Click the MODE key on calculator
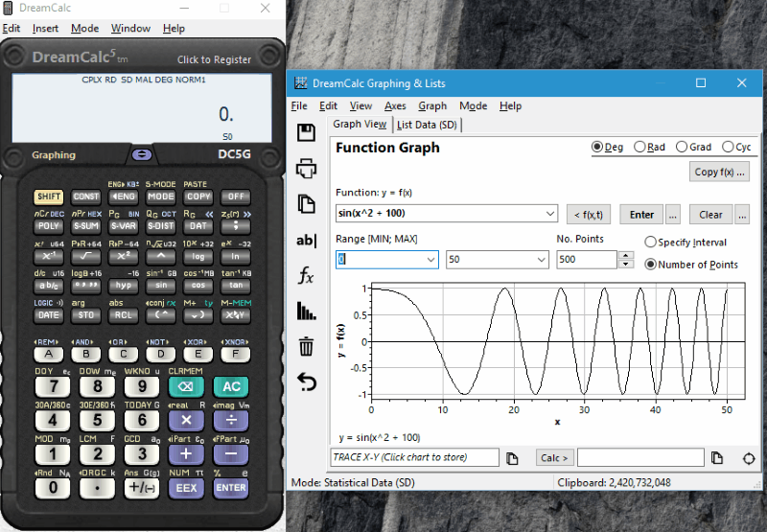Image resolution: width=767 pixels, height=532 pixels. (x=161, y=197)
